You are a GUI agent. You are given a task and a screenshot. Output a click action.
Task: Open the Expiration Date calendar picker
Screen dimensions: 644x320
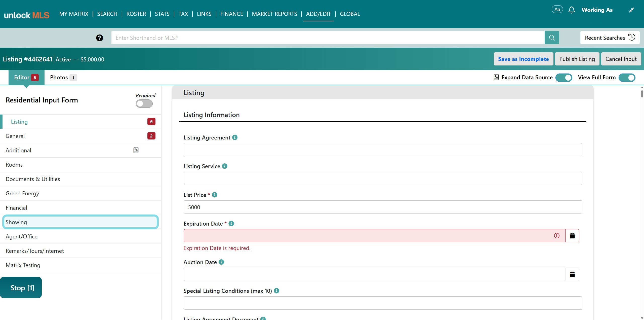(x=572, y=236)
